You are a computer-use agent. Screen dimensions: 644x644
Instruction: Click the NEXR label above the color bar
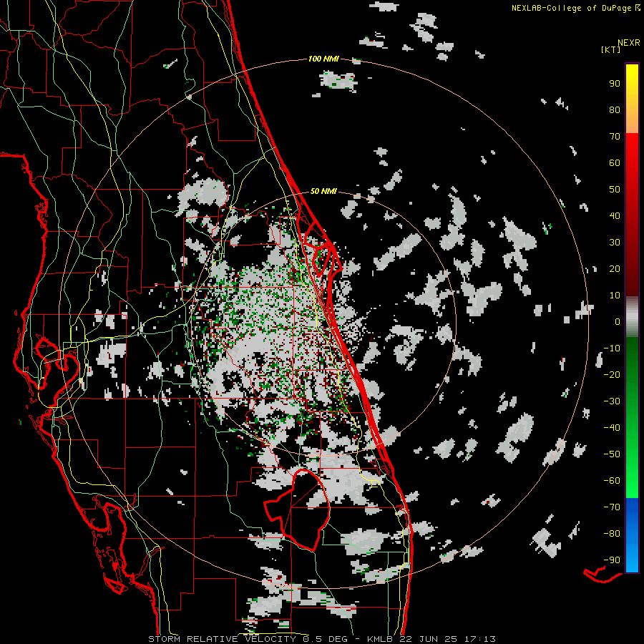[x=628, y=43]
